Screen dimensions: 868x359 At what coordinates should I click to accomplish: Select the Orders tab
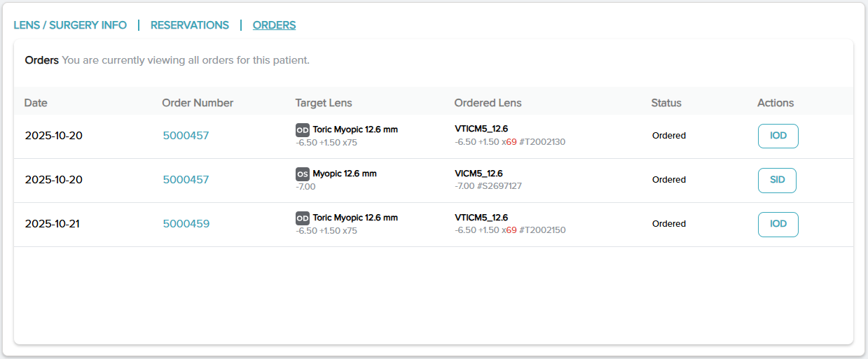coord(274,25)
